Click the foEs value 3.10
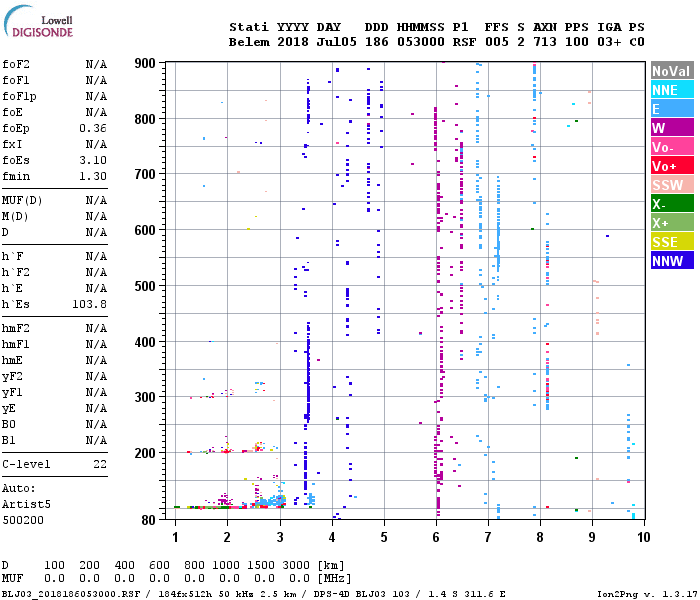This screenshot has height=600, width=700. pyautogui.click(x=93, y=160)
